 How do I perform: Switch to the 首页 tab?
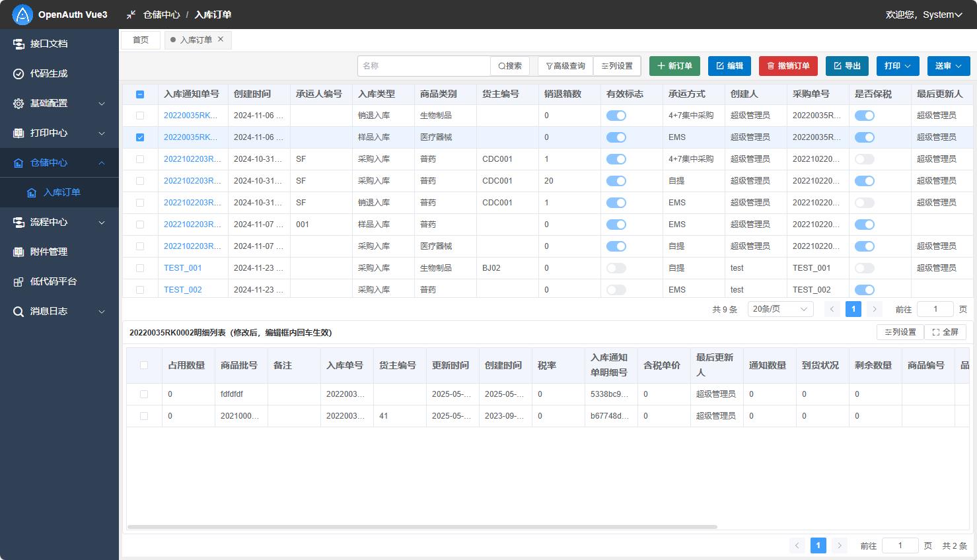(x=141, y=40)
